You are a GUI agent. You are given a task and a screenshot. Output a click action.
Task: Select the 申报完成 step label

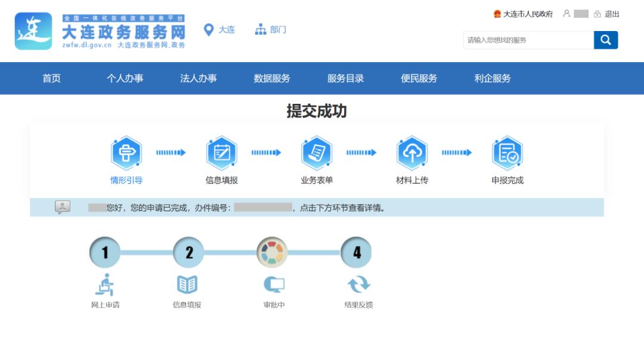tap(507, 180)
